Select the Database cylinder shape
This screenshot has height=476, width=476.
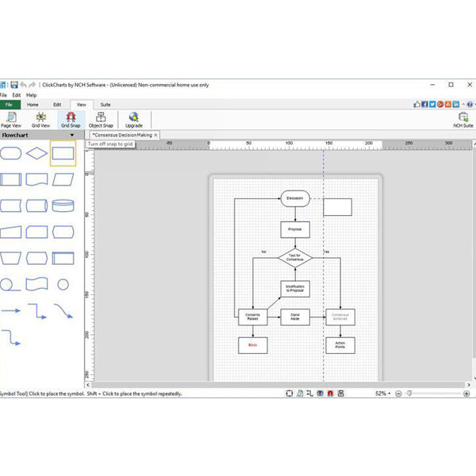[x=63, y=205]
